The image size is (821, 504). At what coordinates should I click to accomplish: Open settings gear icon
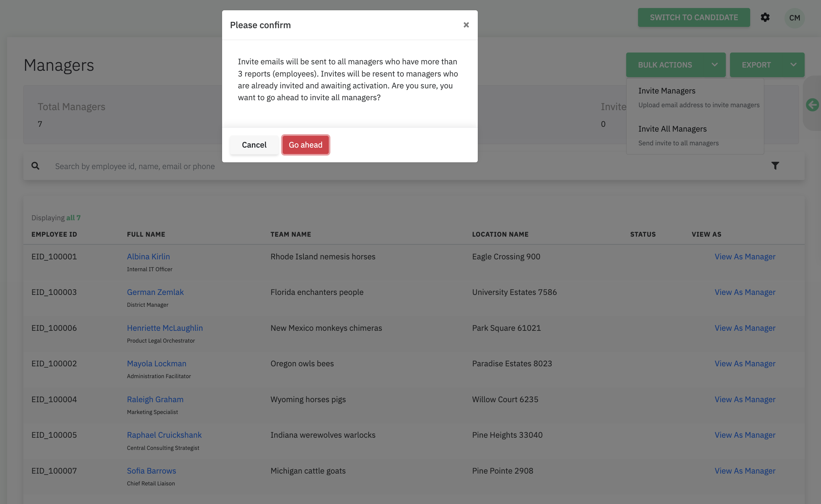pyautogui.click(x=765, y=17)
